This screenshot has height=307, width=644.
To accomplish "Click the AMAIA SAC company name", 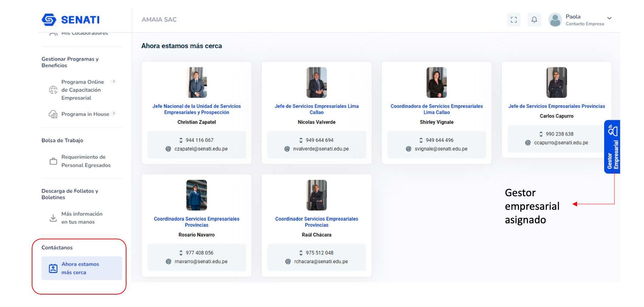I will [159, 20].
